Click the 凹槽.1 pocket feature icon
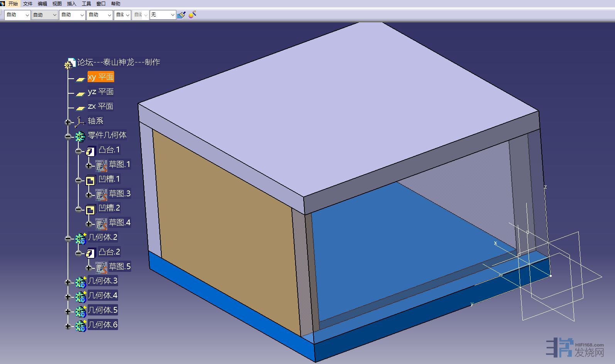The height and width of the screenshot is (364, 615). (90, 180)
